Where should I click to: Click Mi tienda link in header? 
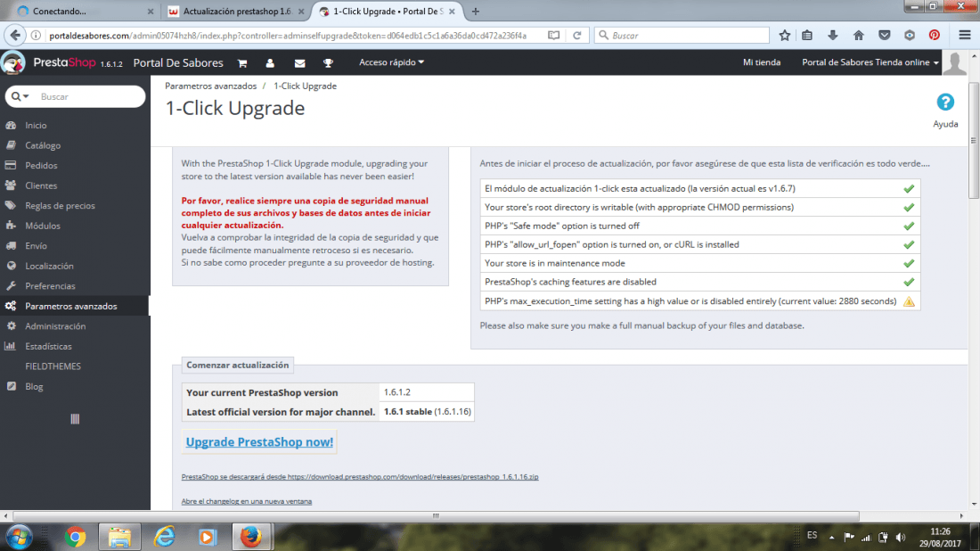(761, 62)
